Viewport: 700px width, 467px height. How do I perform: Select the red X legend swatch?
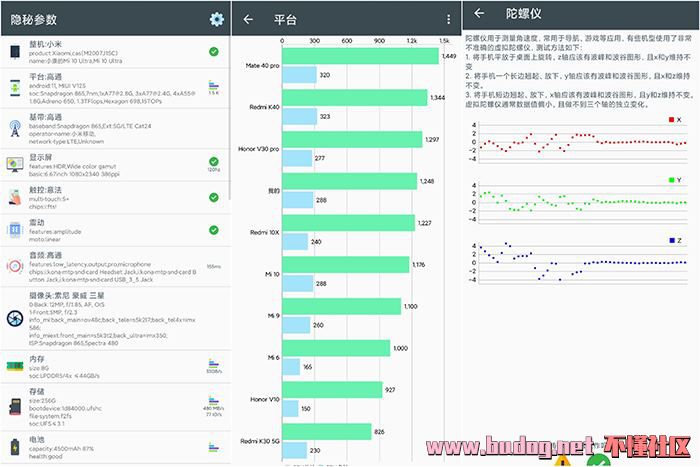[671, 120]
